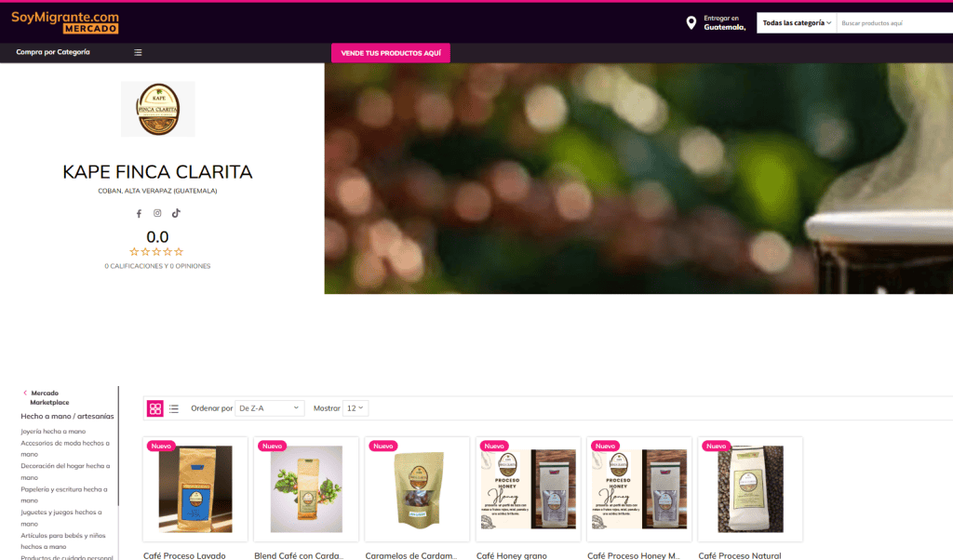This screenshot has height=560, width=953.
Task: Open the Todas las categoría dropdown
Action: point(795,21)
